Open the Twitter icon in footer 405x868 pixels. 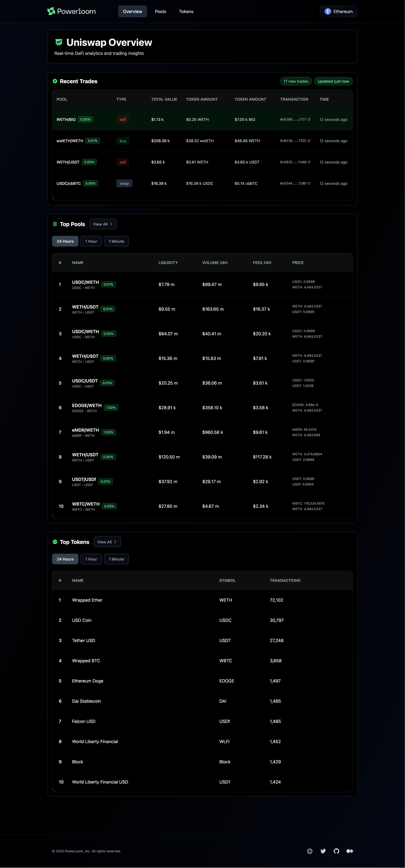323,851
